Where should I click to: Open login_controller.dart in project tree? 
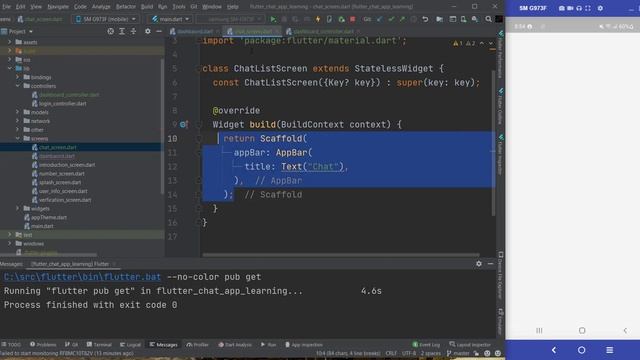click(62, 104)
